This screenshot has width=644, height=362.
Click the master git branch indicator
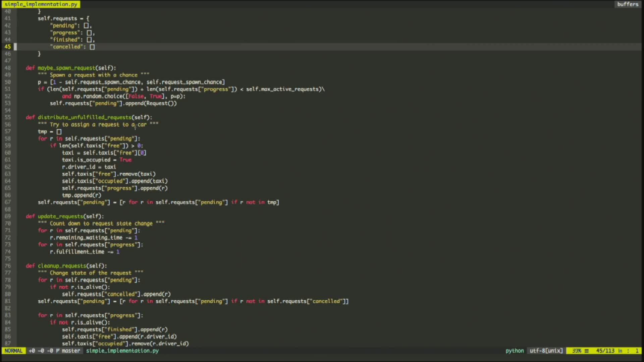[68, 351]
